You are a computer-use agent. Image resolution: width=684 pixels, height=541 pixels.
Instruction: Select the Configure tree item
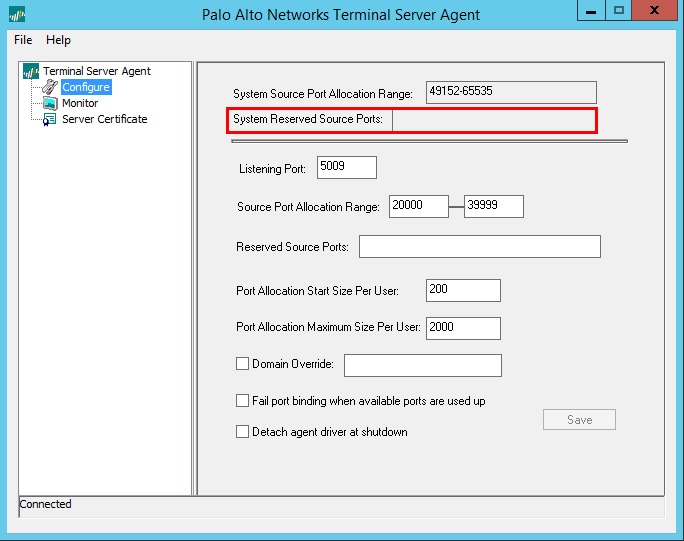click(x=86, y=87)
